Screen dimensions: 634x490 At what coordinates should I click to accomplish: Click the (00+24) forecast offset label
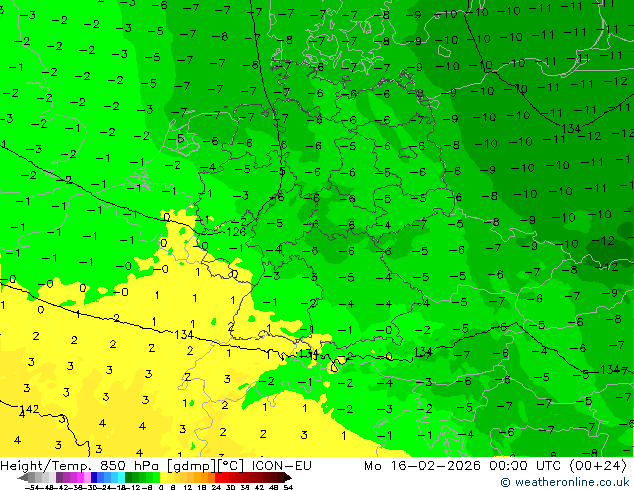pos(597,466)
